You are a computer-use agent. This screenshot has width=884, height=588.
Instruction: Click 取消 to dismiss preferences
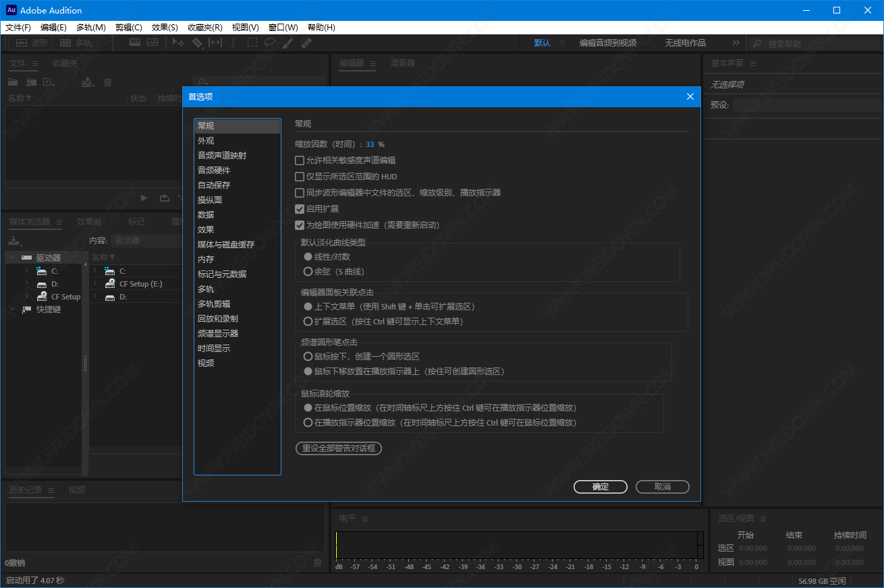click(x=663, y=487)
